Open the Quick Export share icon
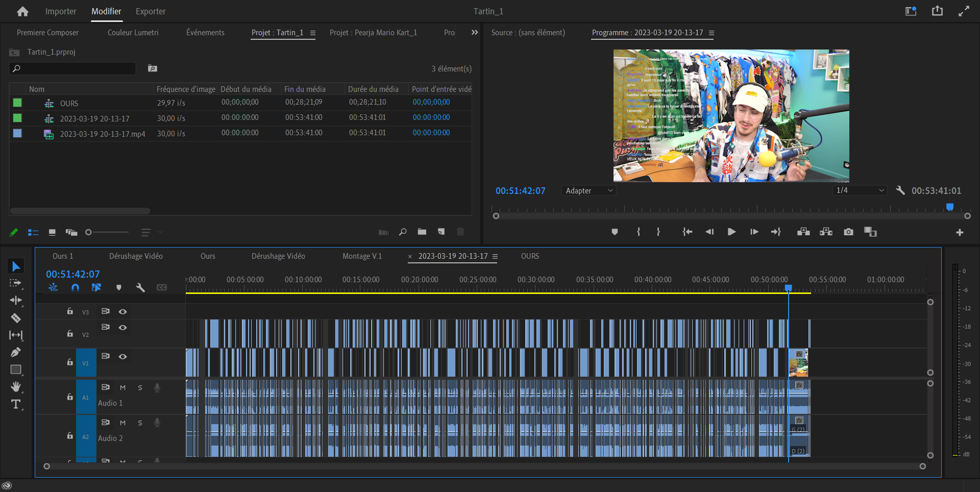Viewport: 980px width, 492px height. point(937,11)
